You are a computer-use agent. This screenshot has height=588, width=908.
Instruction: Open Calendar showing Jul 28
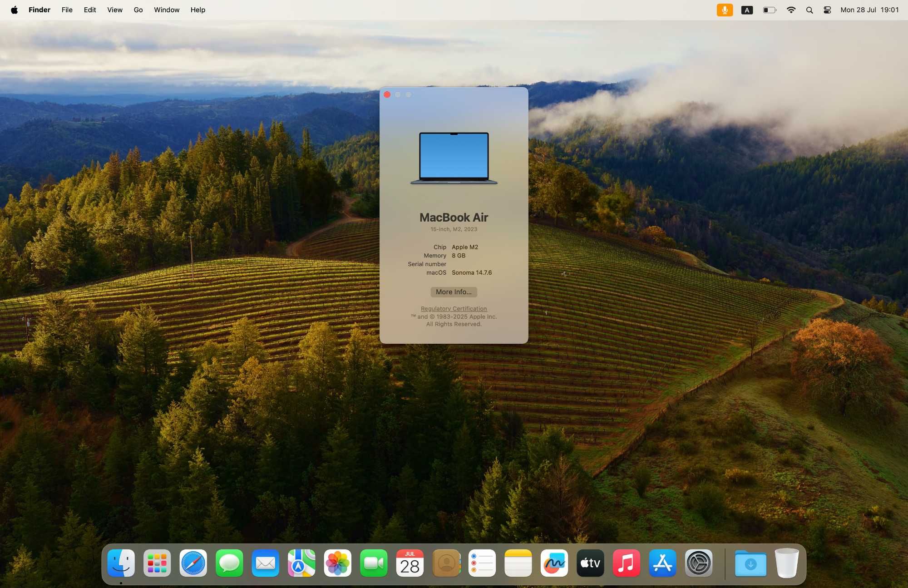(410, 563)
